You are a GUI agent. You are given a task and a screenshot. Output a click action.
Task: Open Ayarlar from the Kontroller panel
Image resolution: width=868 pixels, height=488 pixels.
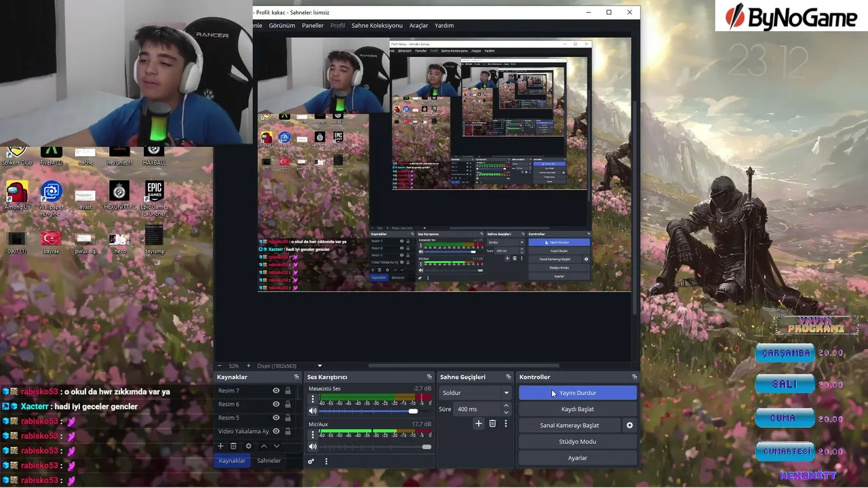pyautogui.click(x=578, y=458)
